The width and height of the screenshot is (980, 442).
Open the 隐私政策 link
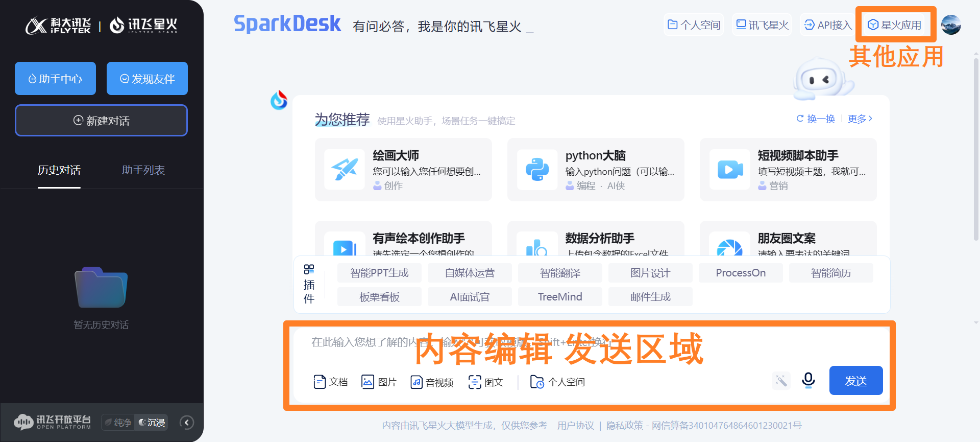coord(625,426)
